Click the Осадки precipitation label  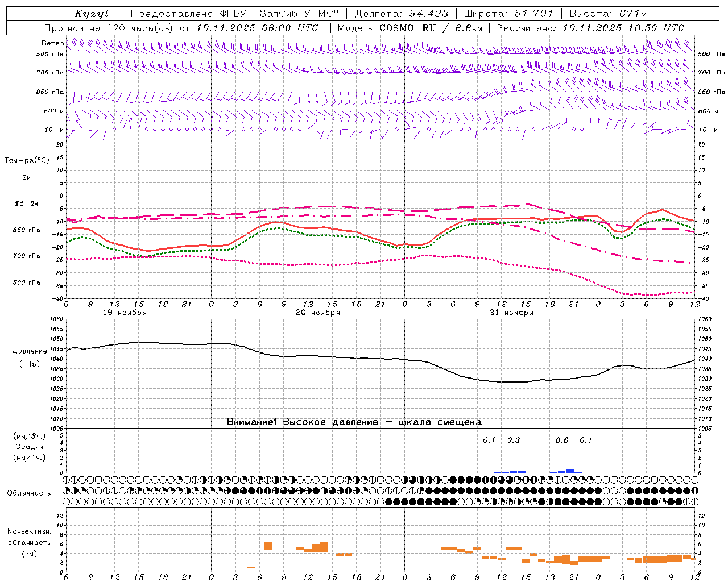pyautogui.click(x=30, y=447)
